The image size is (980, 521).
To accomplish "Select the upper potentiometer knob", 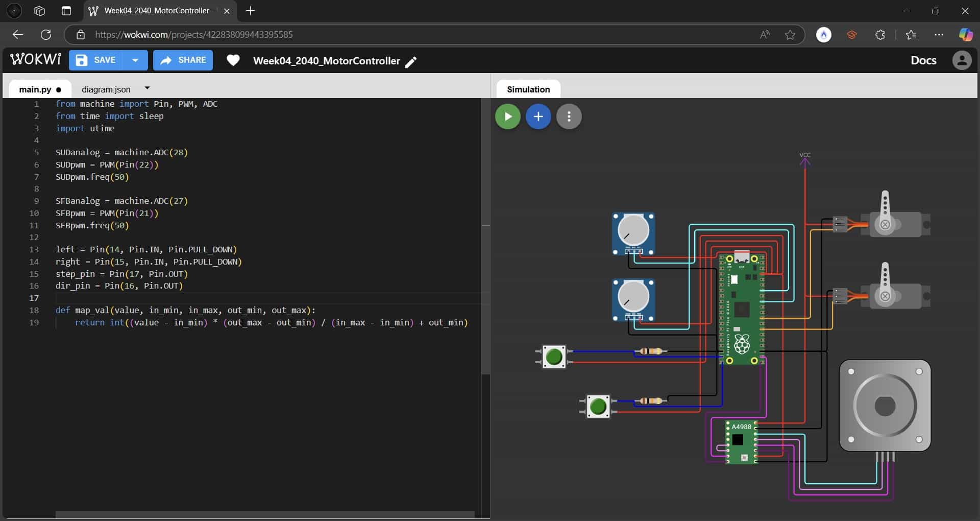I will [x=633, y=230].
